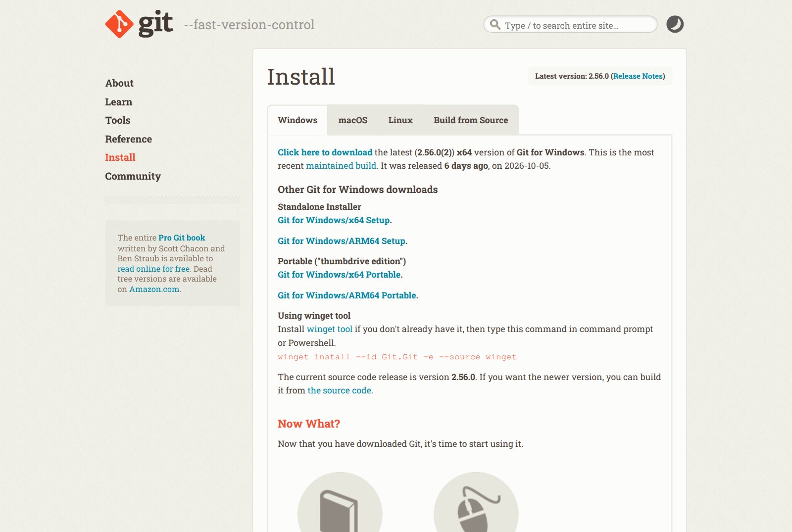Open the About page in sidebar
Image resolution: width=792 pixels, height=532 pixels.
tap(119, 83)
